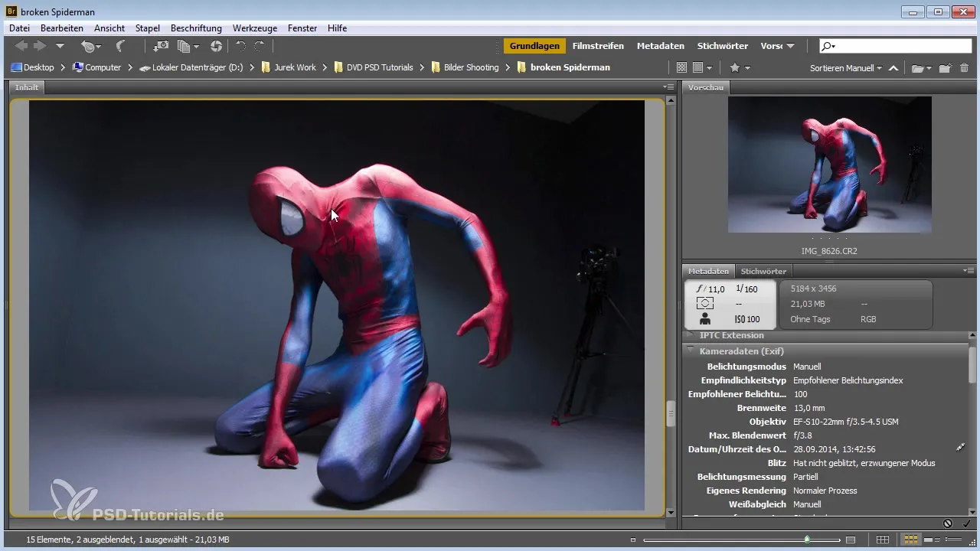
Task: Adjust the thumbnail size slider handle
Action: click(807, 540)
